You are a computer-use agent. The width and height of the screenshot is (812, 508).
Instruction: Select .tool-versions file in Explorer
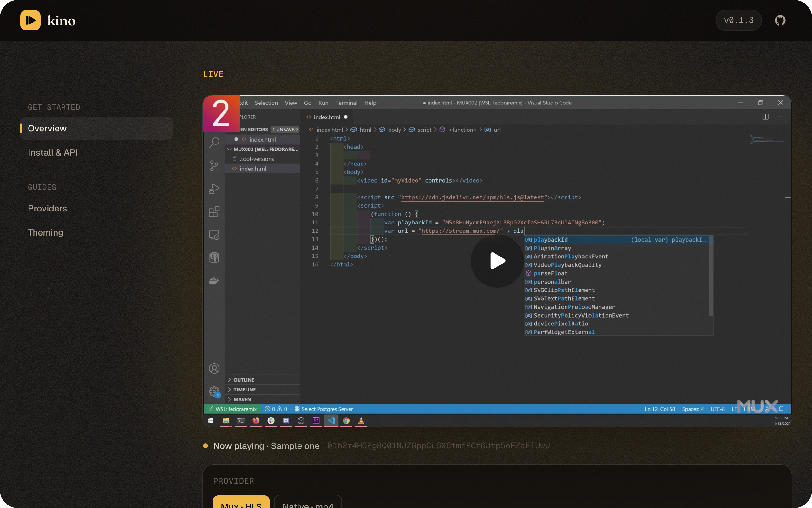point(263,159)
